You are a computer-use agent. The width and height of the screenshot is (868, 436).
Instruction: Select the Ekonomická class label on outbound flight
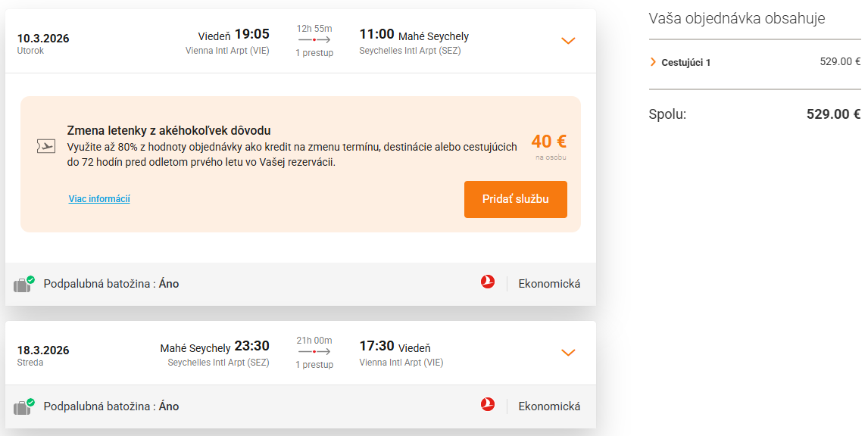click(x=548, y=282)
